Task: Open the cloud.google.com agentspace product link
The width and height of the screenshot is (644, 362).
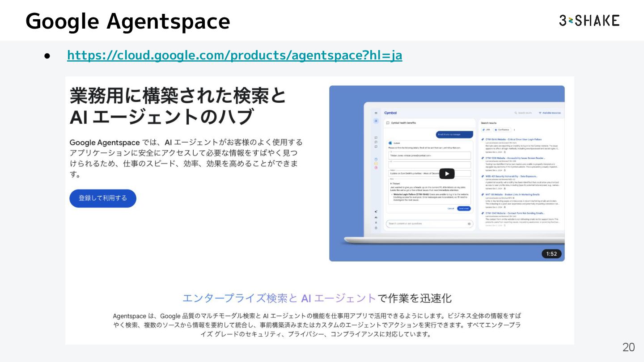Action: click(x=234, y=55)
